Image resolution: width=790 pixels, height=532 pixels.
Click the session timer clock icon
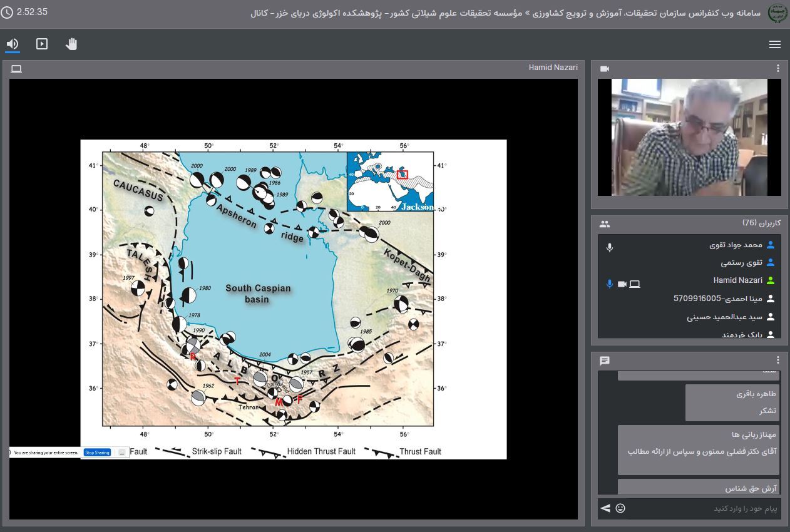[x=7, y=13]
